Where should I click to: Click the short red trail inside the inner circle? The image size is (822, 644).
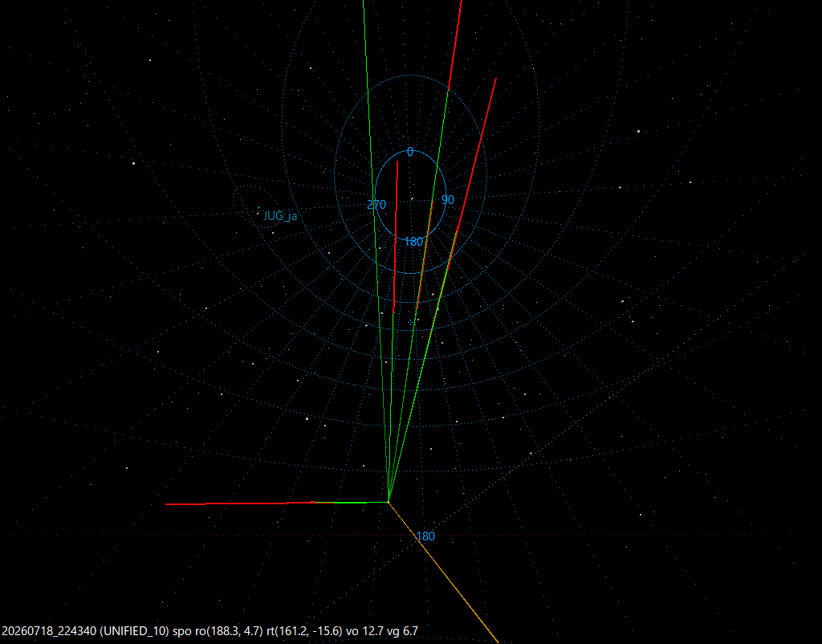tap(396, 237)
